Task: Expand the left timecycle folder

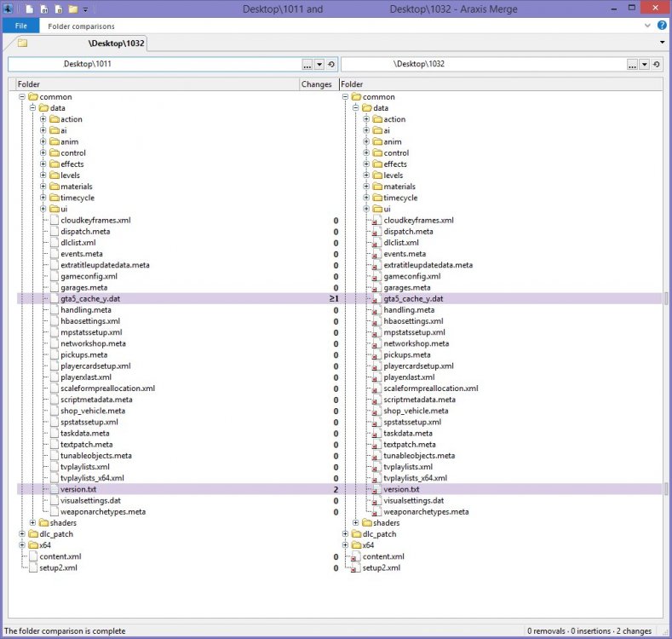Action: 43,198
